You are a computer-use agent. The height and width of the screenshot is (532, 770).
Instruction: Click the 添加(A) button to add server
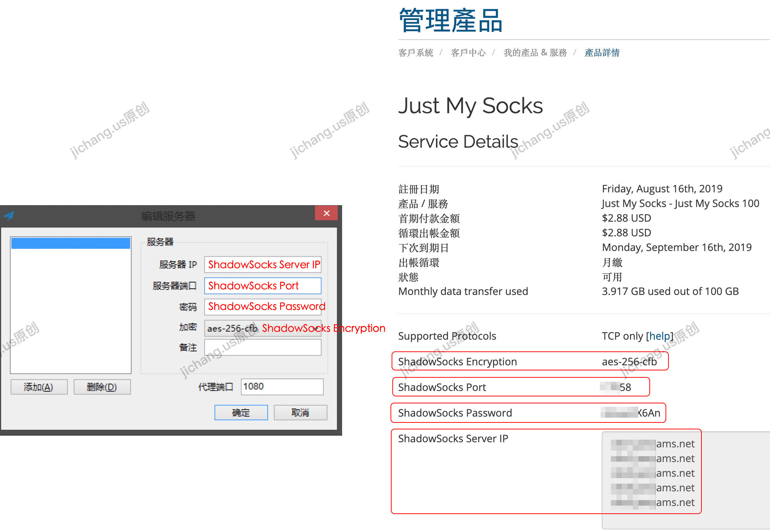click(39, 387)
